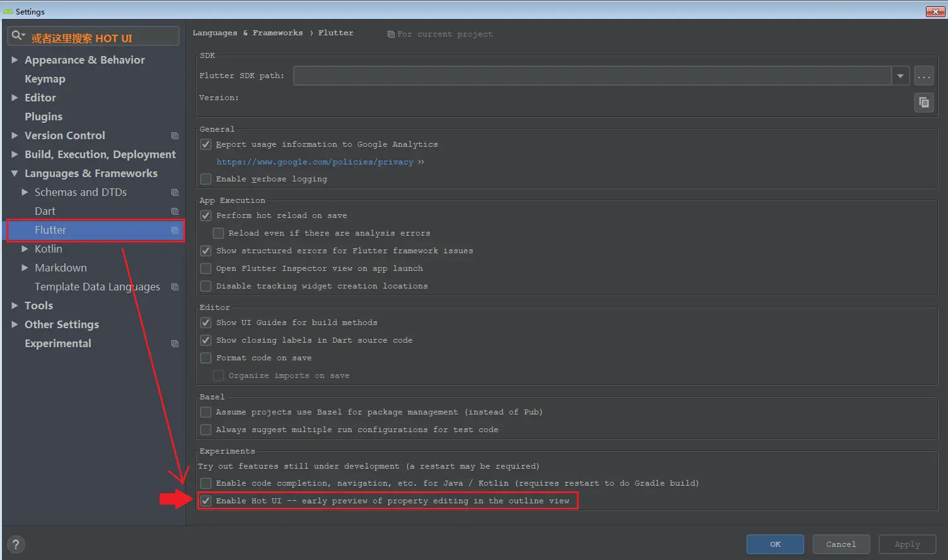Click the settings search field
948x560 pixels.
93,37
